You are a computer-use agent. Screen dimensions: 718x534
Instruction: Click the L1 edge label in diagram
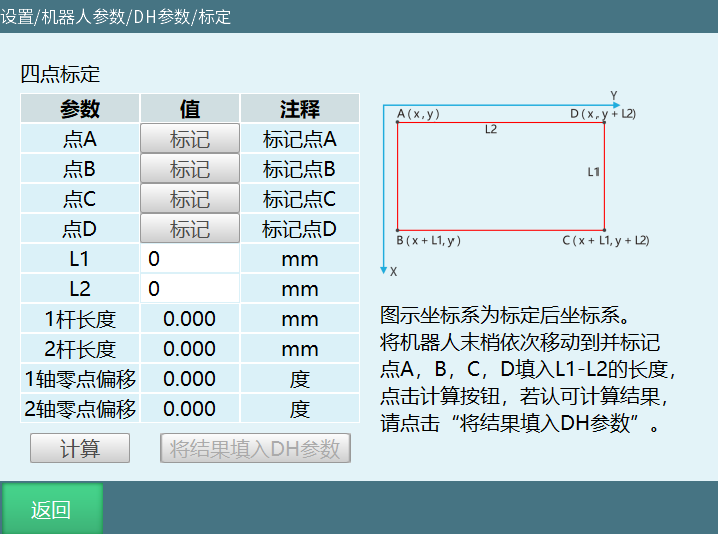tap(593, 172)
